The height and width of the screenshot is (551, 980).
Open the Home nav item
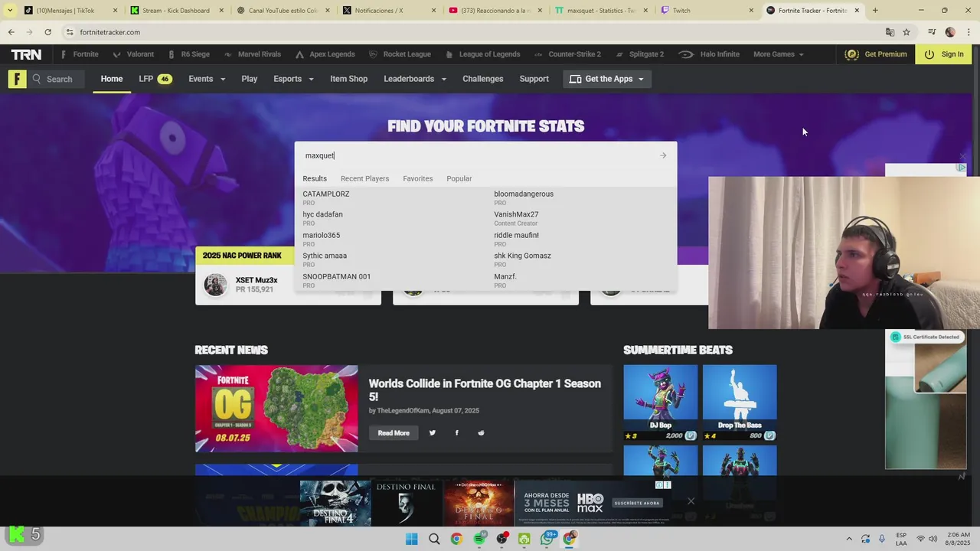pos(112,79)
